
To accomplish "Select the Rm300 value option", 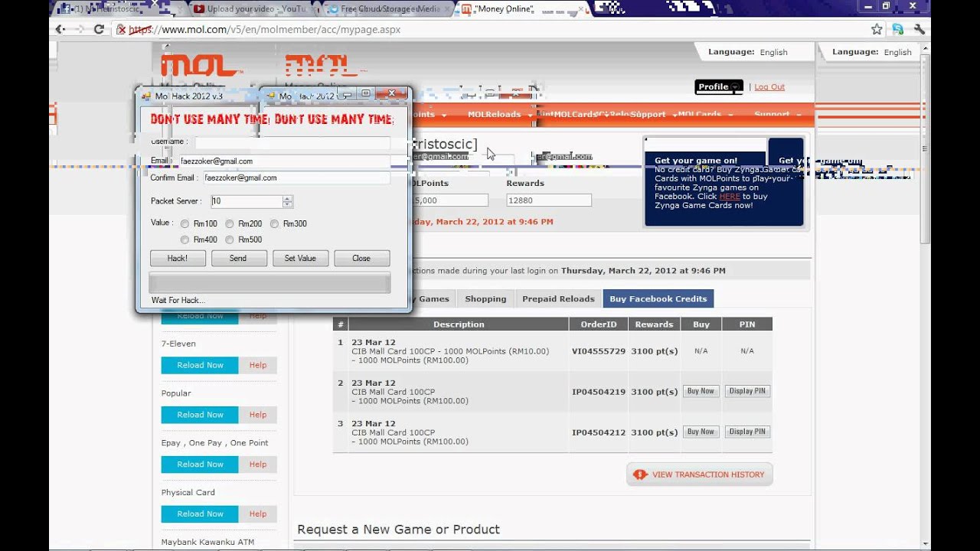I will [274, 224].
